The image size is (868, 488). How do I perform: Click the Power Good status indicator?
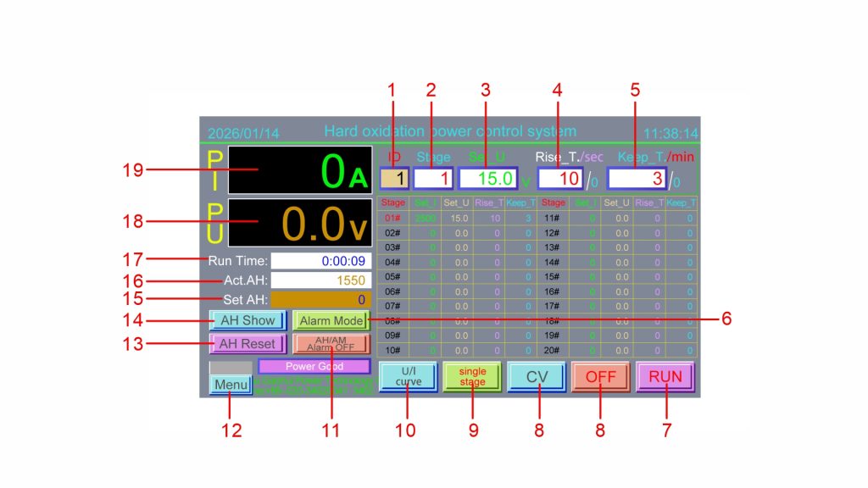[314, 366]
